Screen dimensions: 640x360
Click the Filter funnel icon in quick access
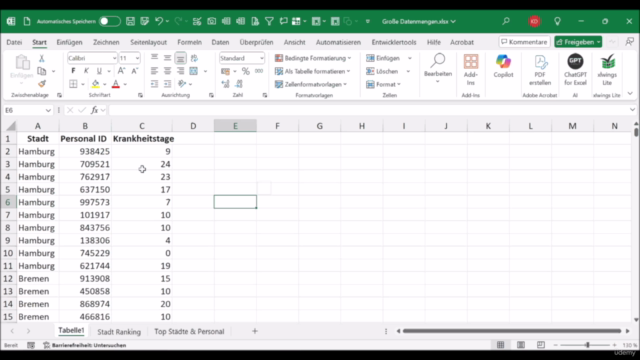269,21
